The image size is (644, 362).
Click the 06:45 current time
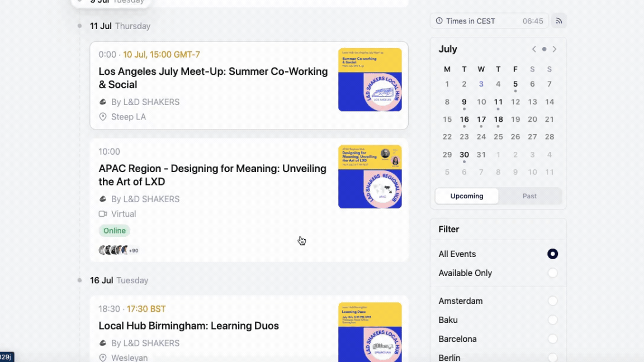click(x=533, y=21)
